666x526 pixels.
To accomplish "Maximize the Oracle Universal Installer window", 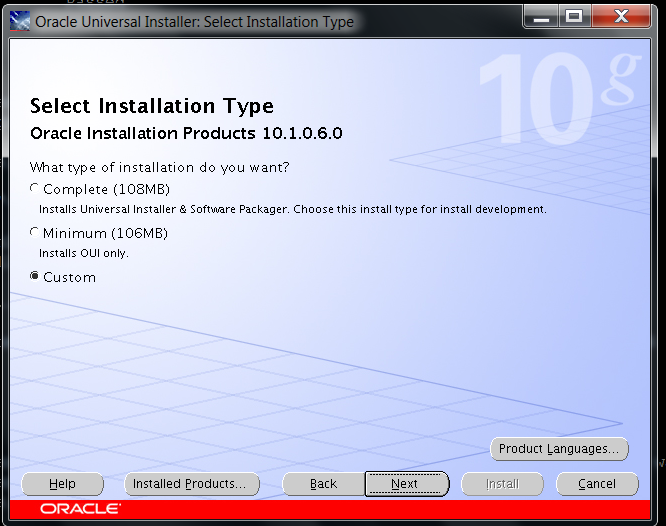I will pos(574,17).
